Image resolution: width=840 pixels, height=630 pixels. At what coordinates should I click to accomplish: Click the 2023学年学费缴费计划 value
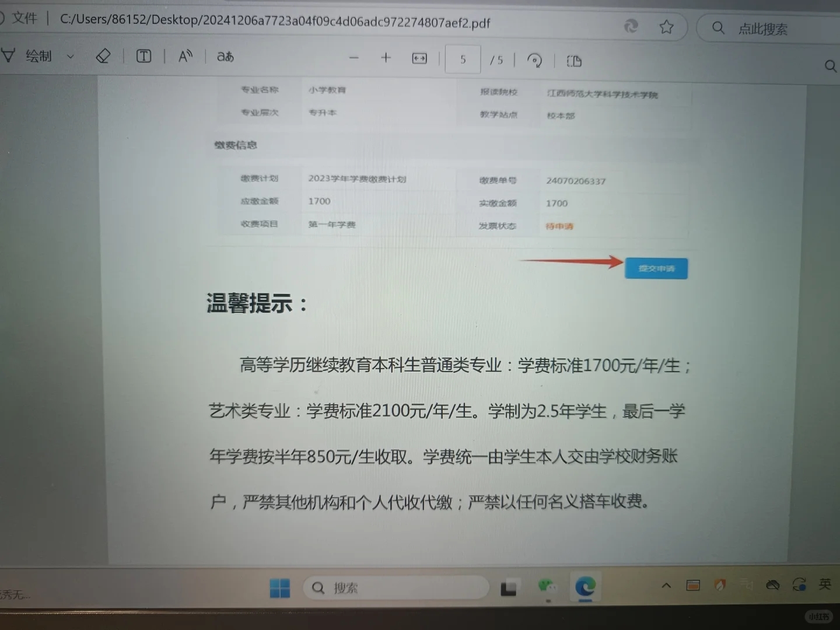tap(357, 178)
